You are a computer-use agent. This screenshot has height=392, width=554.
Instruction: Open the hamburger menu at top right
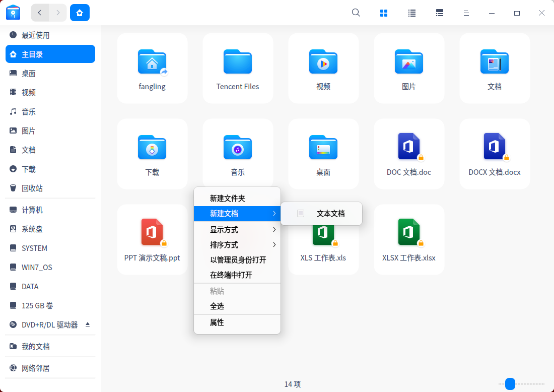(466, 13)
